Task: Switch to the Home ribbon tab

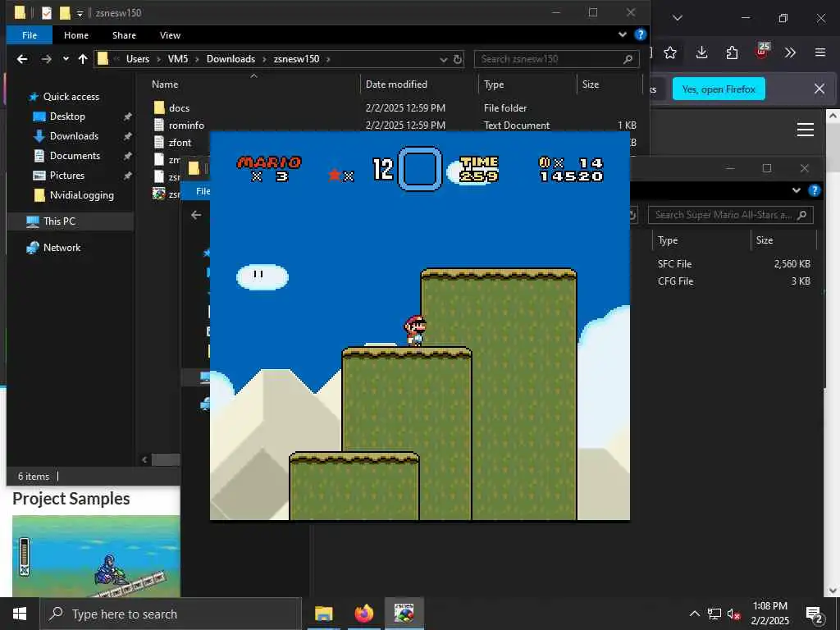Action: (x=76, y=35)
